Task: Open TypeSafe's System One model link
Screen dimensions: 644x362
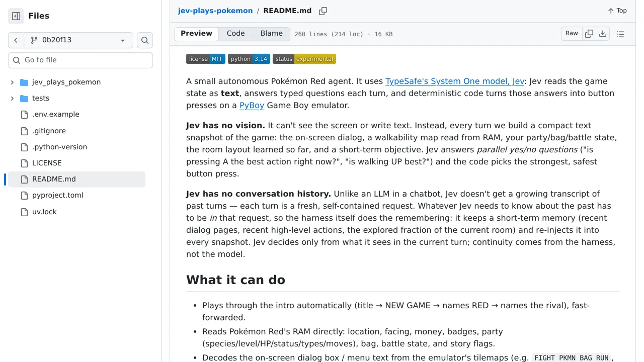Action: click(455, 81)
